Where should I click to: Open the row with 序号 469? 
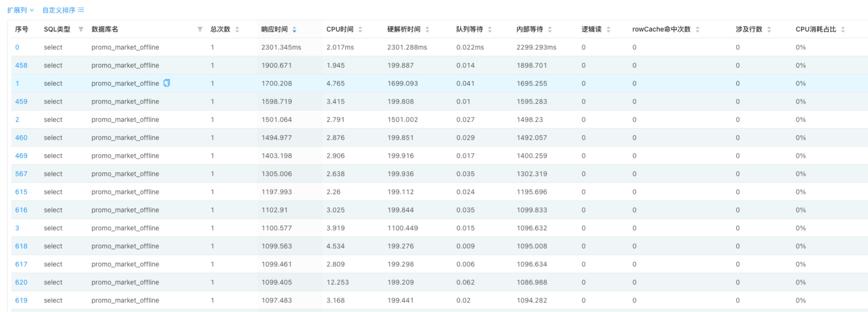(x=21, y=156)
